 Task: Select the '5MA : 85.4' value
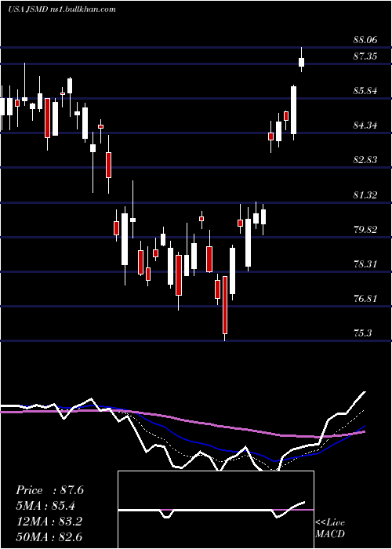coord(46,506)
